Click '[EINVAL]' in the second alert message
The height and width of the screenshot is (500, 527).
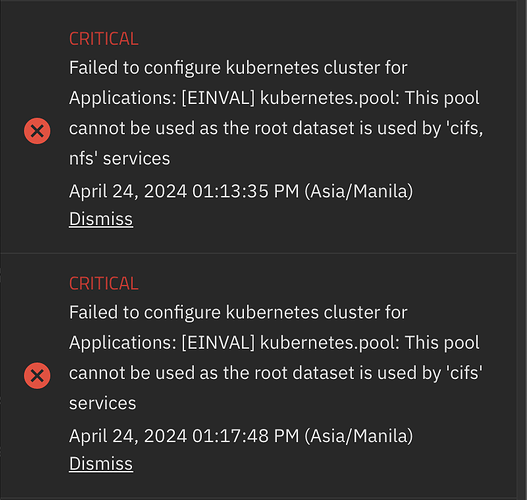click(x=218, y=343)
